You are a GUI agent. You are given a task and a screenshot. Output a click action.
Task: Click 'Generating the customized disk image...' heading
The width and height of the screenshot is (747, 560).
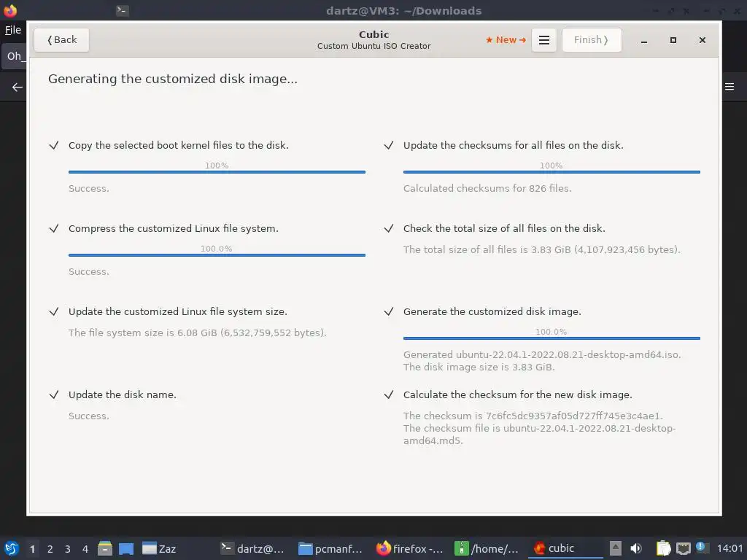point(173,79)
